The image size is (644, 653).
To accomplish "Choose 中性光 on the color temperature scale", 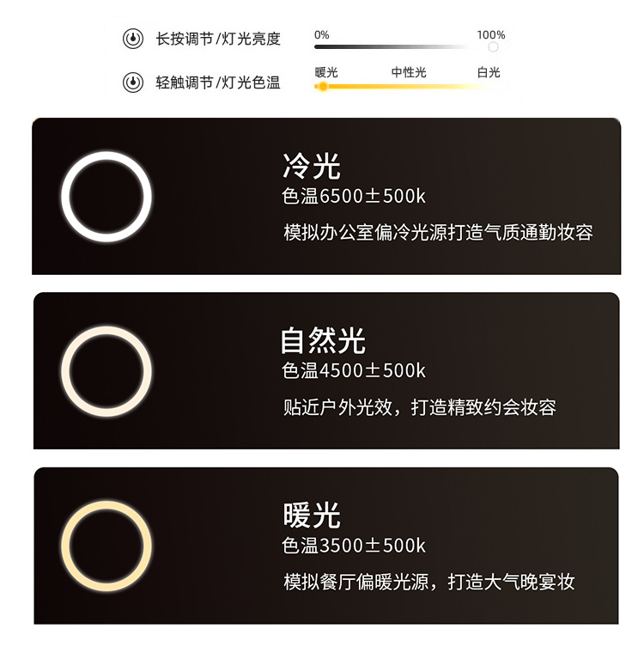I will tap(409, 72).
